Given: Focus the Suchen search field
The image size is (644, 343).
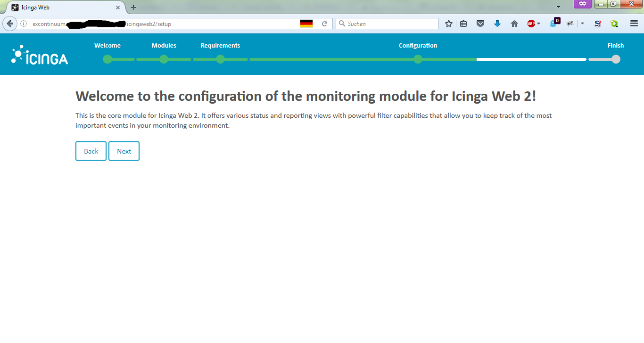Looking at the screenshot, I should tap(387, 24).
